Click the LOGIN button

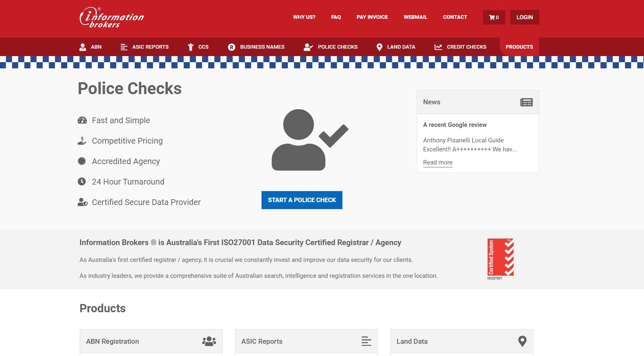coord(525,17)
